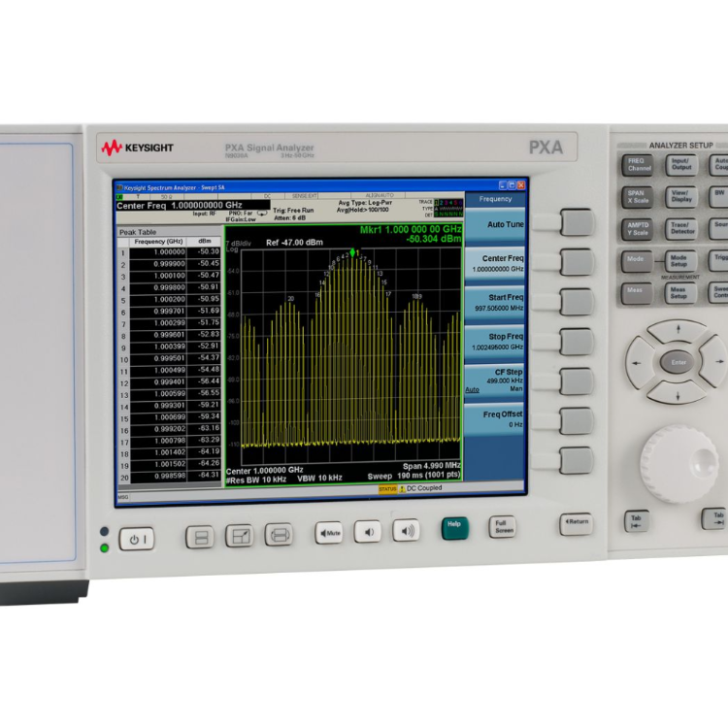Close the Keysight Spectrum Analyzer window
Screen dimensions: 728x728
click(x=521, y=185)
